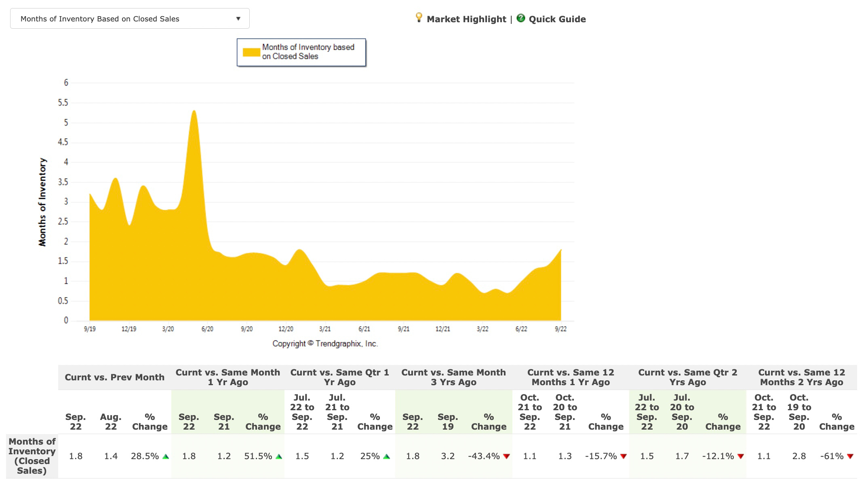Open the Market Highlight link

pos(466,19)
